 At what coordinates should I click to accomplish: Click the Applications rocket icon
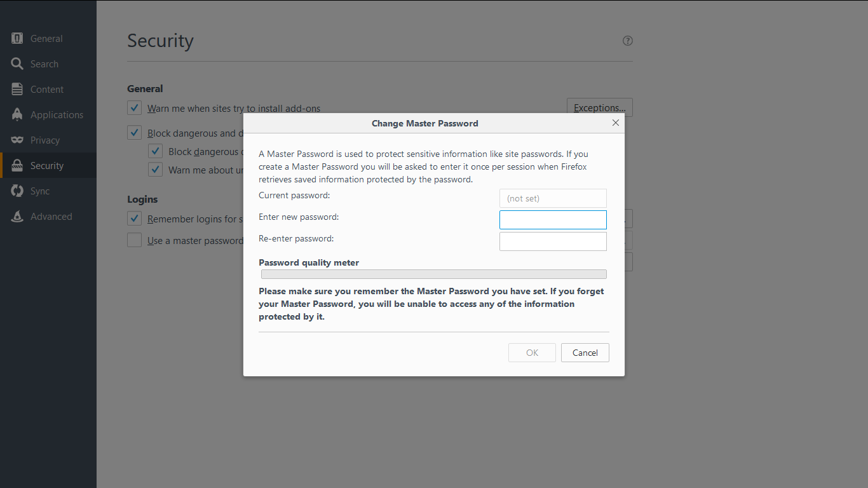pos(17,114)
